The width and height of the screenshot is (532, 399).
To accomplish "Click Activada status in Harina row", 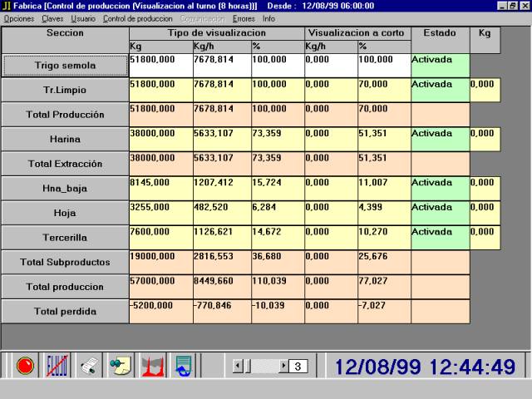I will [441, 139].
